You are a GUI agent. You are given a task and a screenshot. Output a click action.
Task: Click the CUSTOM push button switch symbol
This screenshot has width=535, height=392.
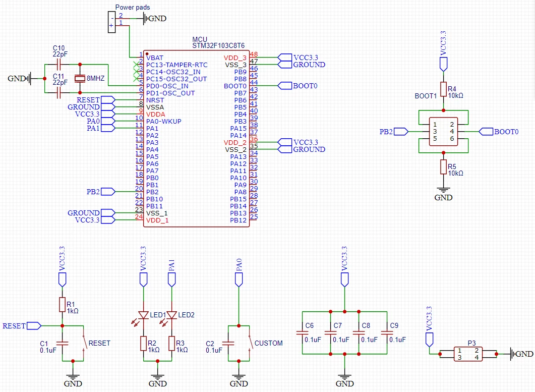coord(250,343)
